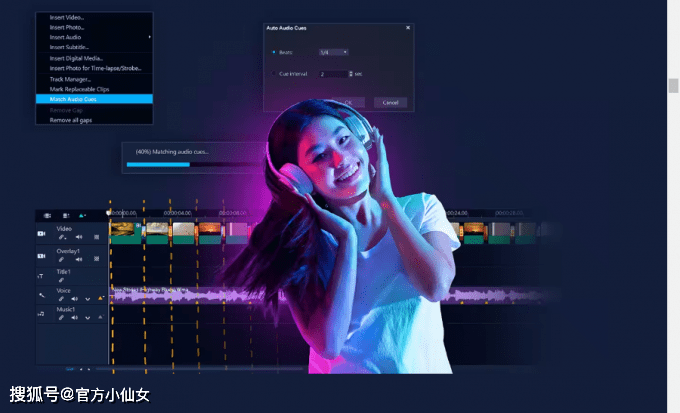Toggle the Music1 ripple editing link icon
Viewport: 680px width, 413px height.
(62, 318)
